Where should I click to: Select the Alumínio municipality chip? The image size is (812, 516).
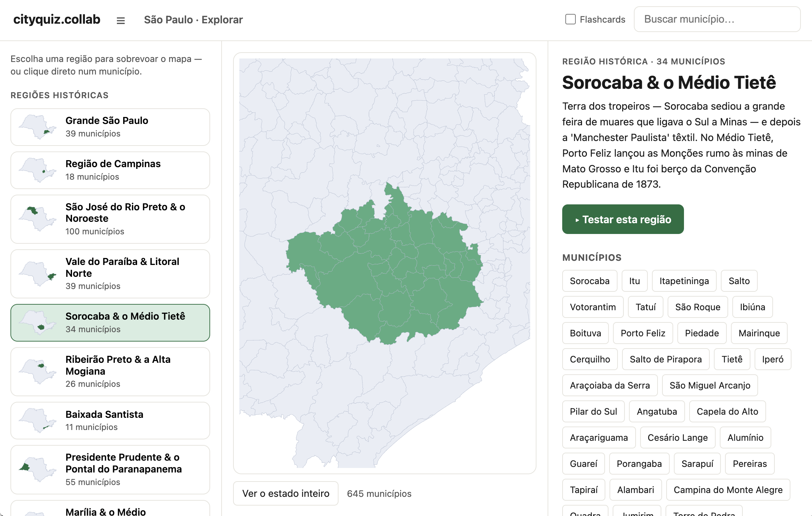point(745,438)
